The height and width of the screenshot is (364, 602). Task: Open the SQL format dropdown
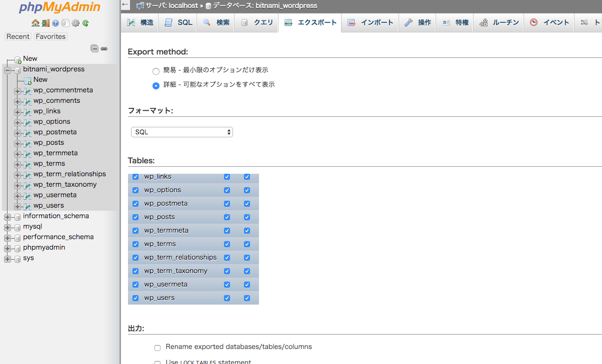[x=182, y=132]
